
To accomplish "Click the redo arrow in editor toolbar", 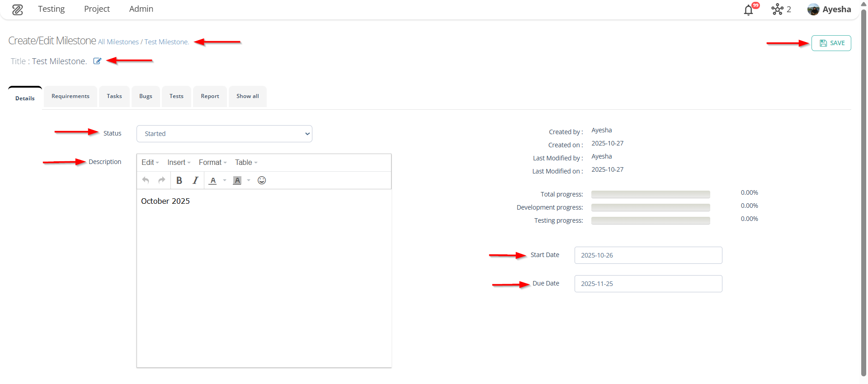I will (161, 180).
